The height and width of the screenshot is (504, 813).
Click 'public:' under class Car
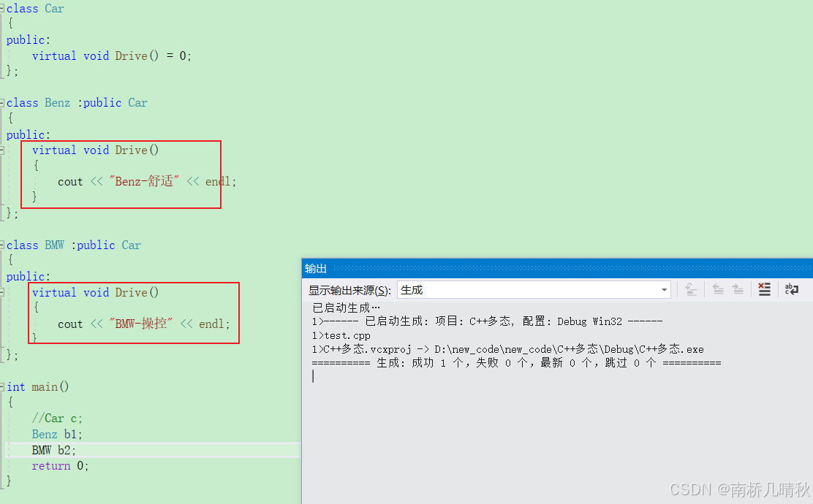coord(28,40)
